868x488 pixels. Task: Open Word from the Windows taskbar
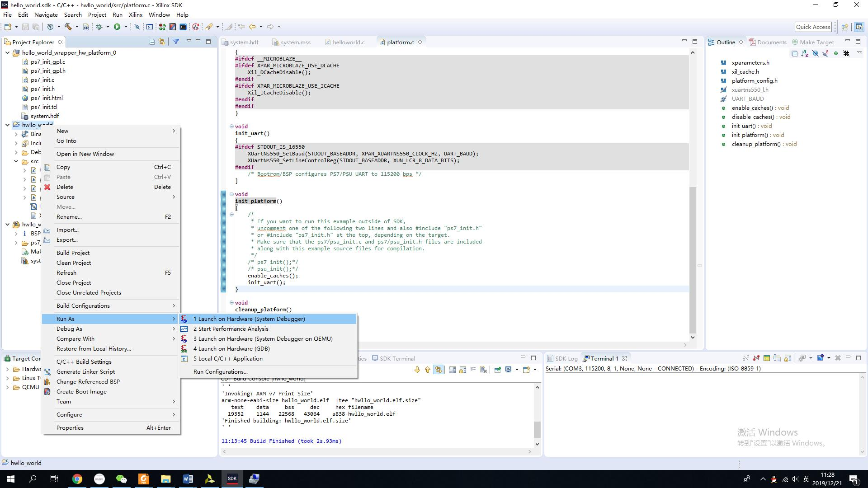[188, 479]
